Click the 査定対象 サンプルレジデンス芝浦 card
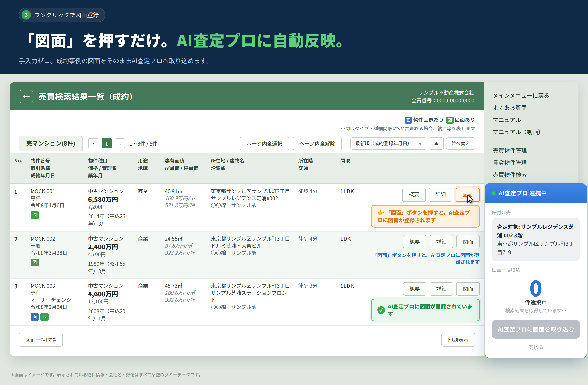 tap(536, 239)
